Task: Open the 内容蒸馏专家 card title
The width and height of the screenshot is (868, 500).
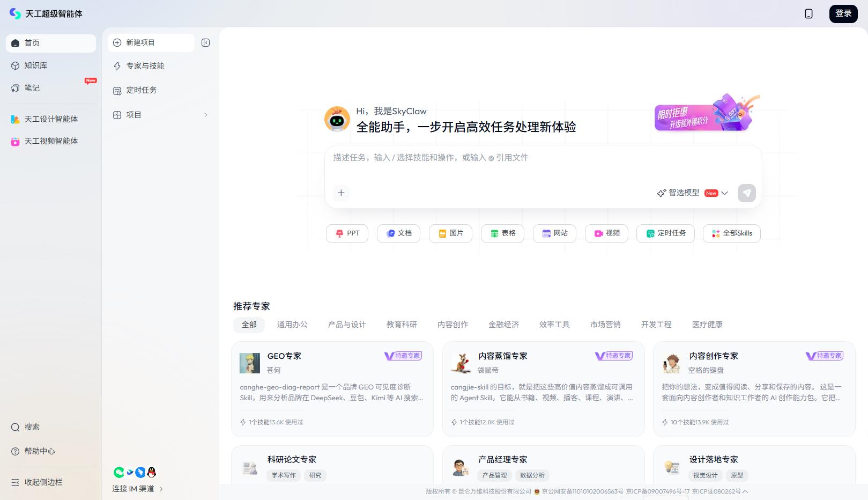Action: (x=503, y=356)
